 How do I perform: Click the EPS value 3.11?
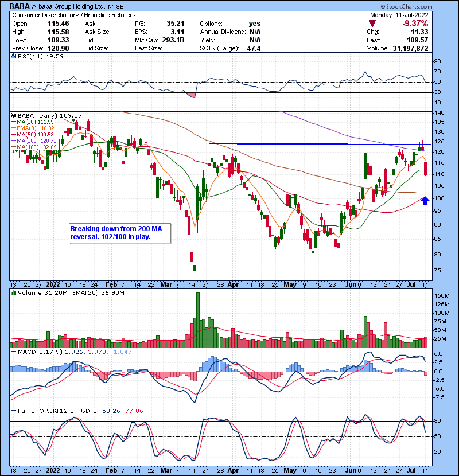(x=177, y=32)
